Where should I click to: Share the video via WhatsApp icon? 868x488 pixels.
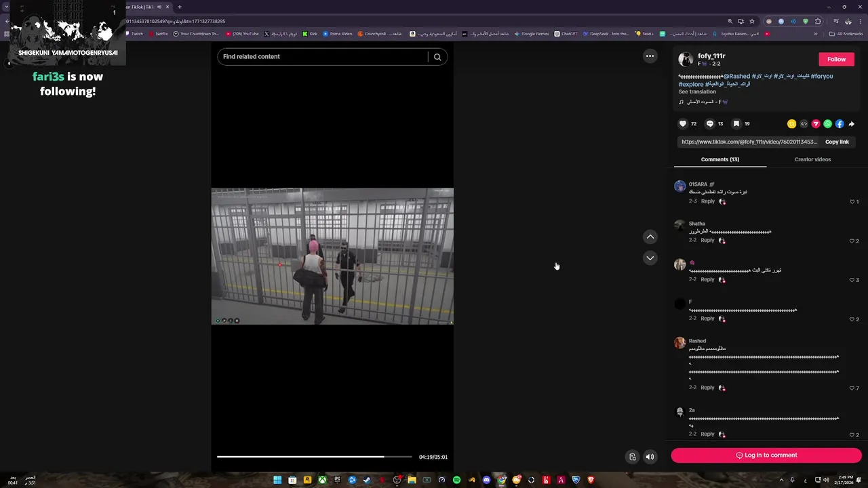tap(827, 124)
